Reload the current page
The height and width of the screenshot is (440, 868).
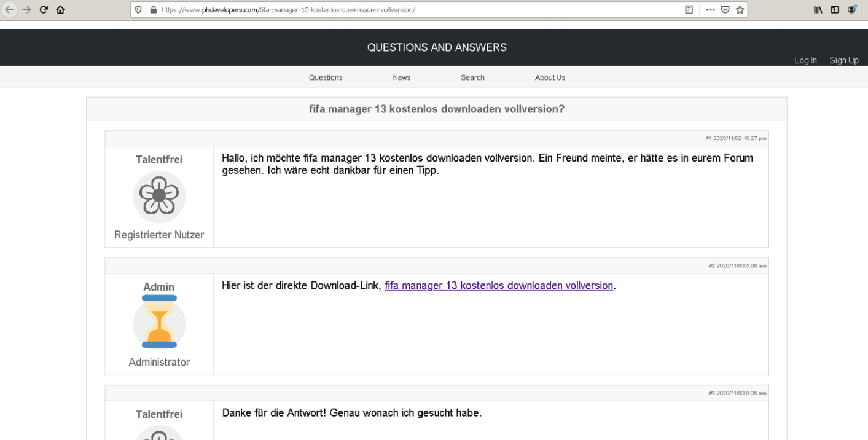pos(44,10)
